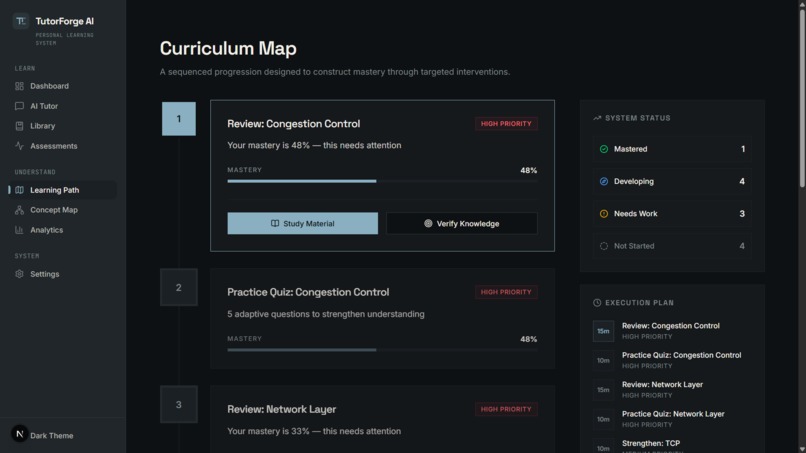Image resolution: width=806 pixels, height=453 pixels.
Task: Click the Learning Path map icon
Action: (x=19, y=190)
